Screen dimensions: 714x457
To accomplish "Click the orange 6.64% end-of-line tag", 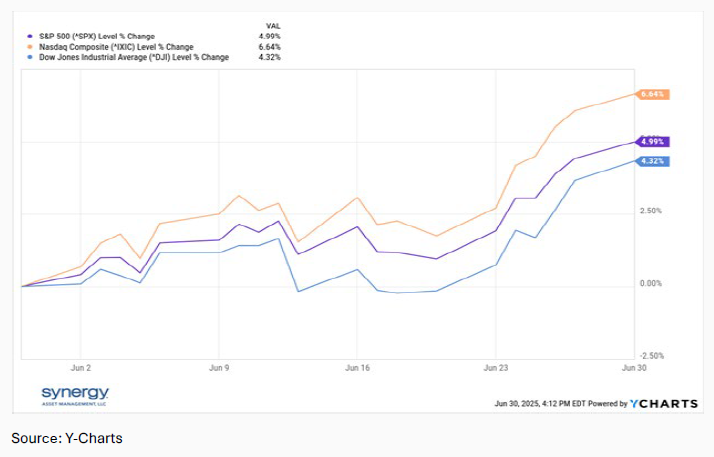I will click(652, 94).
